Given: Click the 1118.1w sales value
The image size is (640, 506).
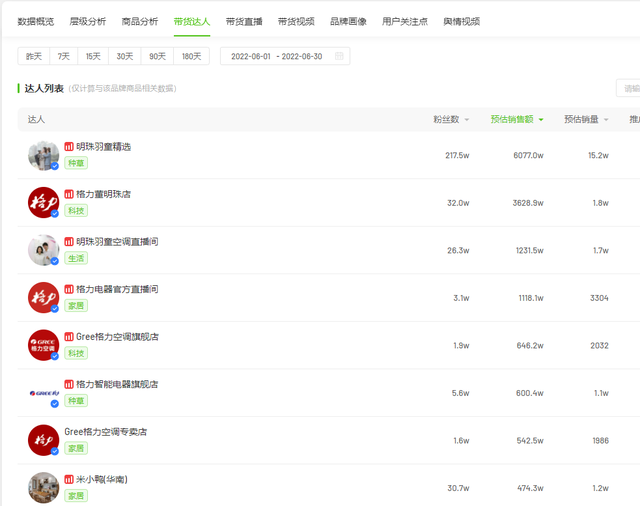Looking at the screenshot, I should point(531,298).
